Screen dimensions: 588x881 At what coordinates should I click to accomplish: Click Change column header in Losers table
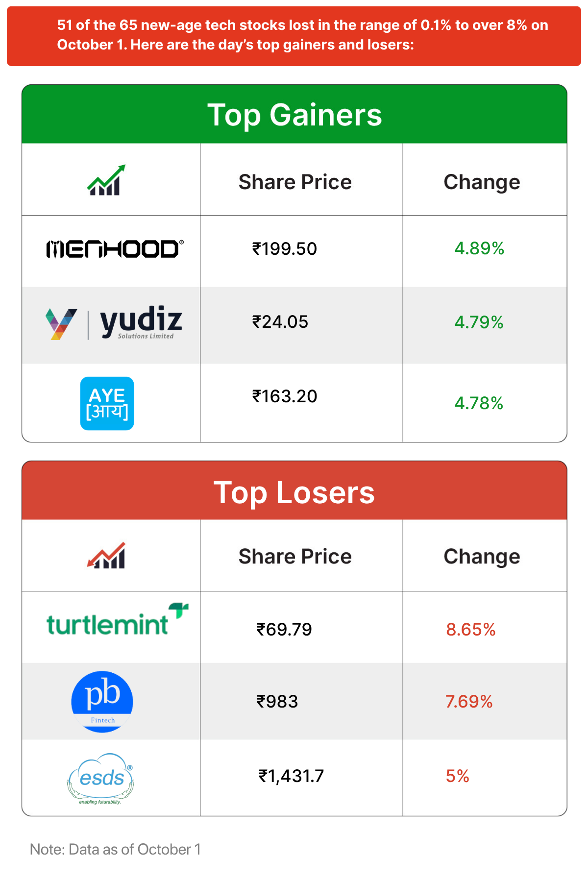tap(482, 557)
